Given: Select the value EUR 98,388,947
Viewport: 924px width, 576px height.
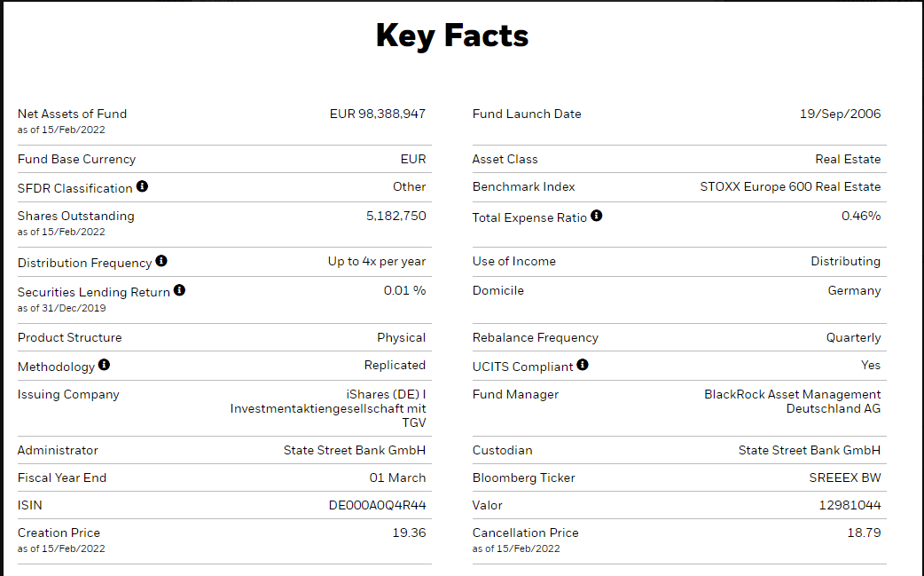Looking at the screenshot, I should [378, 114].
